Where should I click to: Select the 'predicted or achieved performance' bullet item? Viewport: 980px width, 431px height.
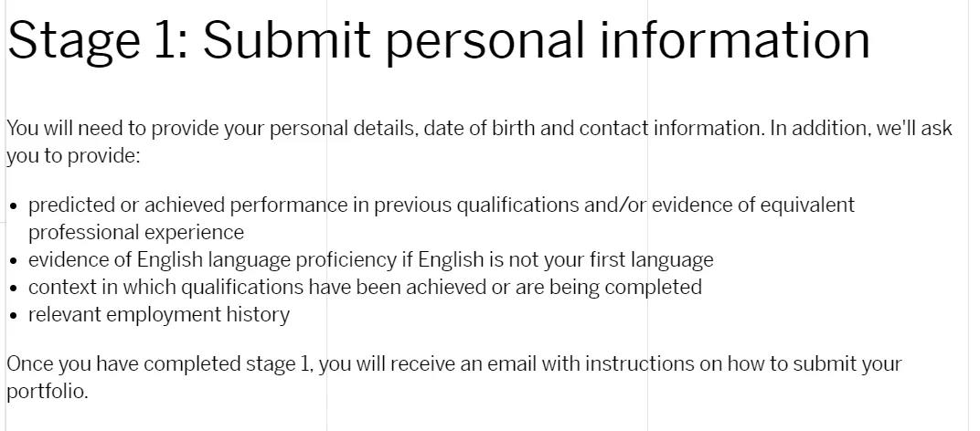click(442, 218)
